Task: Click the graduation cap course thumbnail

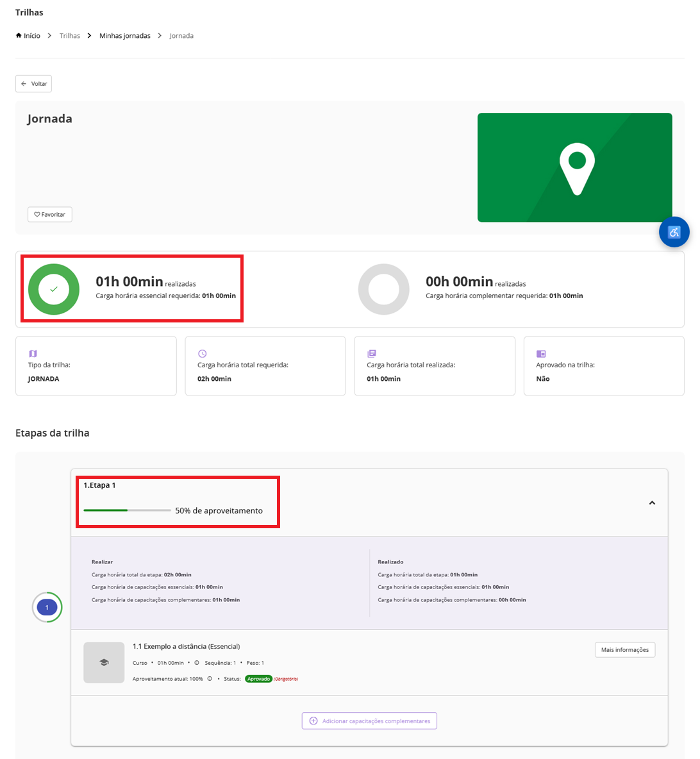Action: pyautogui.click(x=104, y=662)
